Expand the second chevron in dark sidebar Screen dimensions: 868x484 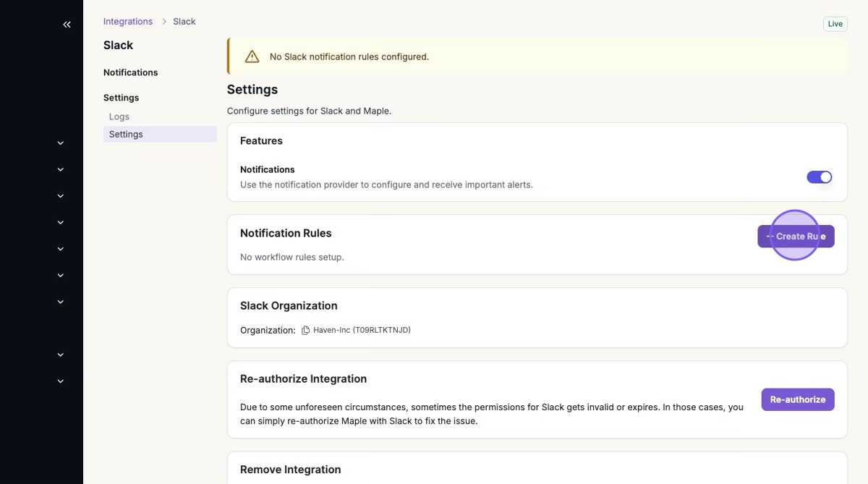tap(61, 170)
